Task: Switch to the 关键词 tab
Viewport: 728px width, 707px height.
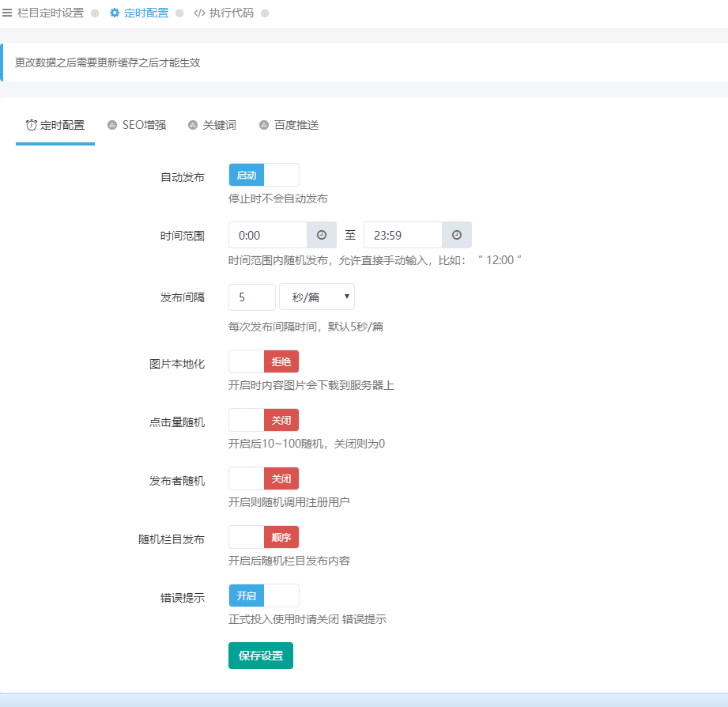Action: [212, 125]
